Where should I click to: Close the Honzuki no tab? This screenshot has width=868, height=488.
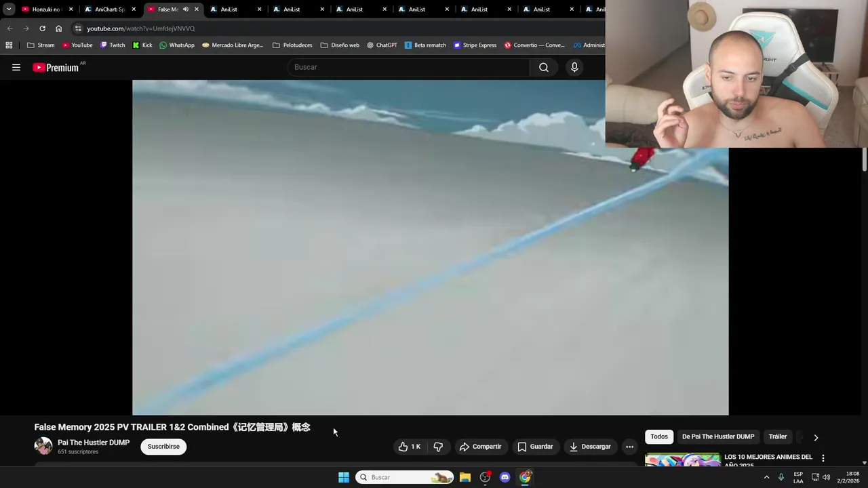71,9
